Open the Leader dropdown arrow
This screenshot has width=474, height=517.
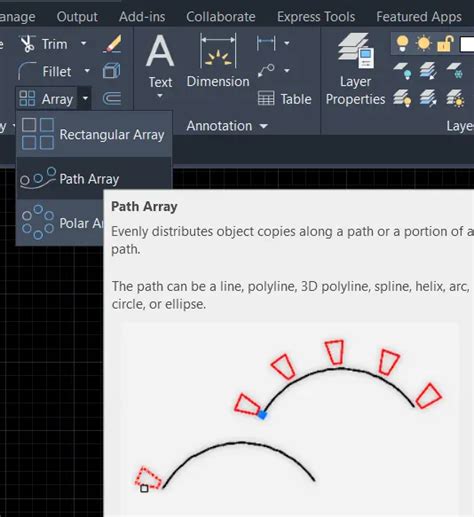pos(287,71)
